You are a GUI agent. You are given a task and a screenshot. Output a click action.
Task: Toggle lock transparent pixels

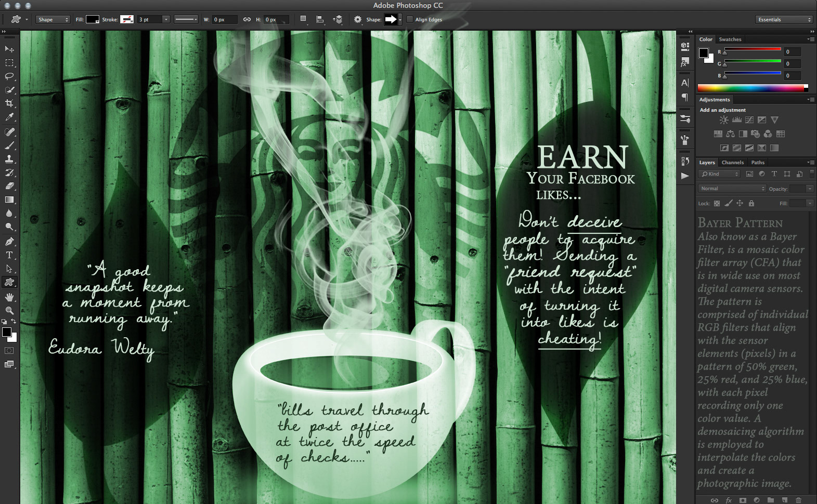(717, 203)
